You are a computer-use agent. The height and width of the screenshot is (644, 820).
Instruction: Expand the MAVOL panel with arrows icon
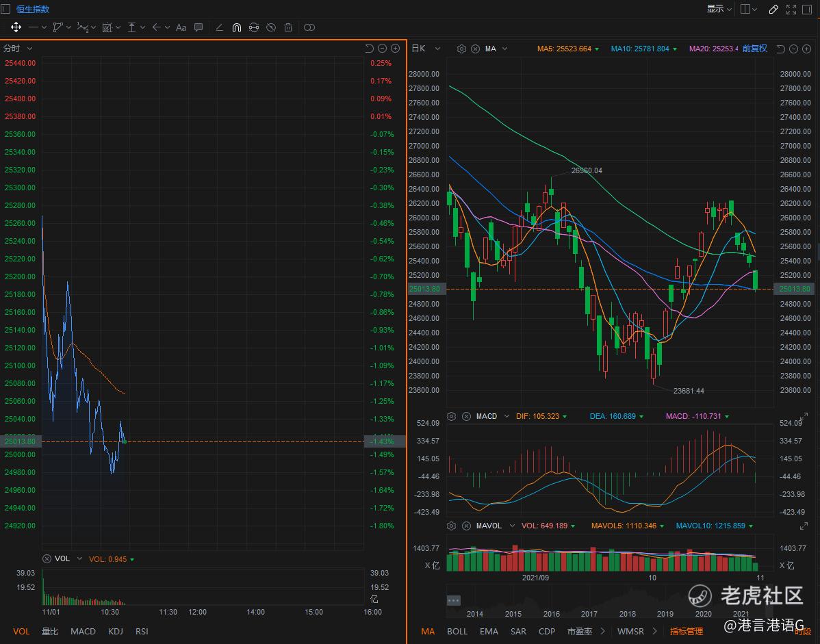(804, 526)
